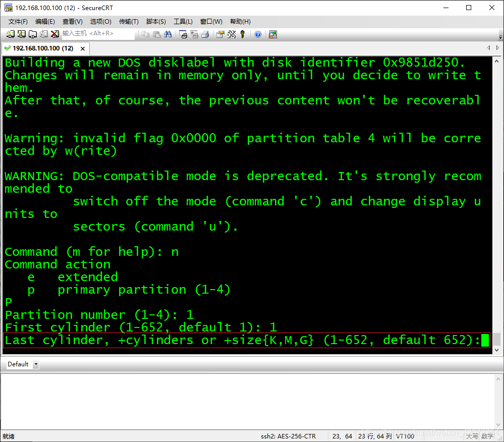Open the 帮助(H) menu

[240, 22]
